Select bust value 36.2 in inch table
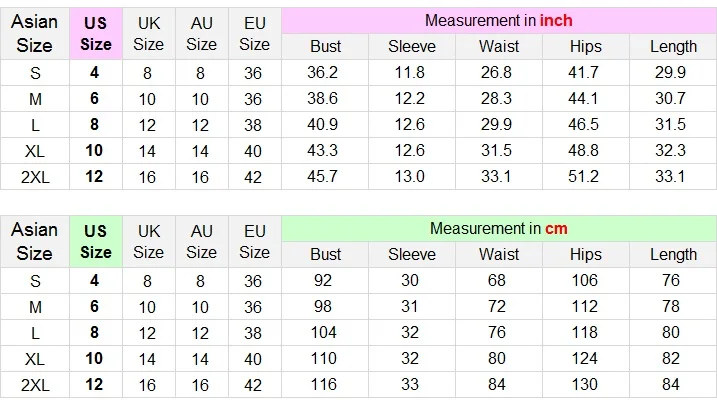Viewport: 717px width, 408px height. click(322, 72)
